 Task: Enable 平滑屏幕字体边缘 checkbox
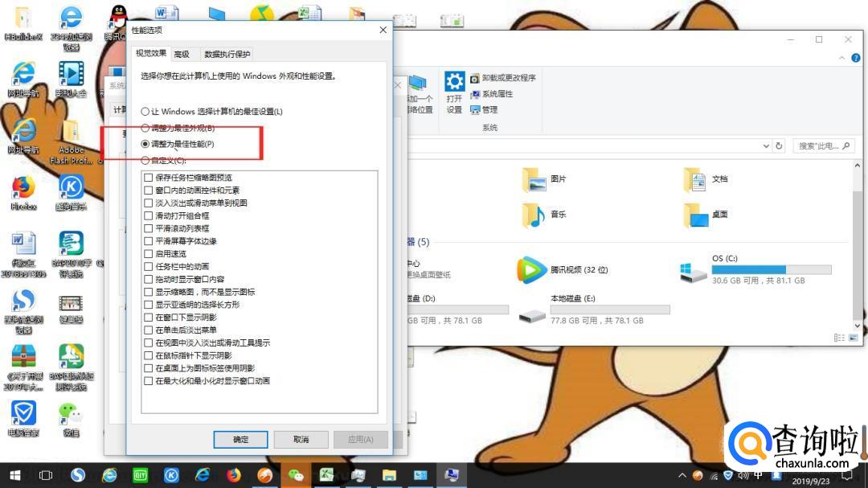[x=149, y=241]
